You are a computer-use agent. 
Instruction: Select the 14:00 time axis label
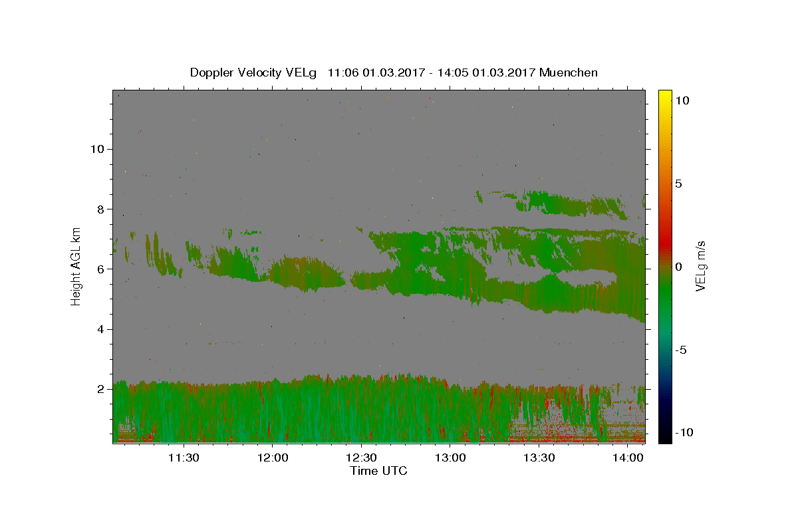[627, 458]
